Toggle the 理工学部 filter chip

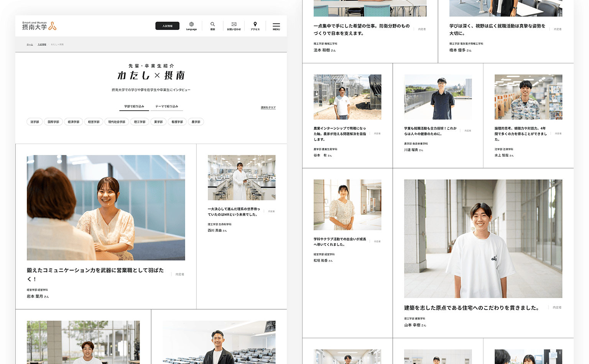click(140, 122)
